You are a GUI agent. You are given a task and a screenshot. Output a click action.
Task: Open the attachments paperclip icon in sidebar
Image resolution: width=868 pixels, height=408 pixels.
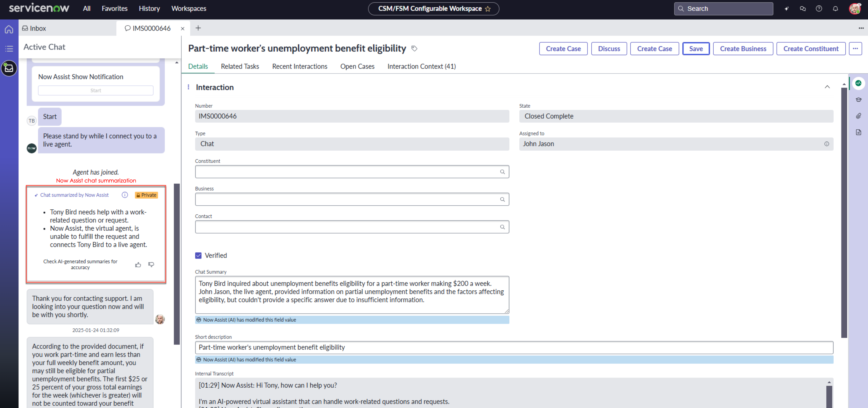click(858, 116)
